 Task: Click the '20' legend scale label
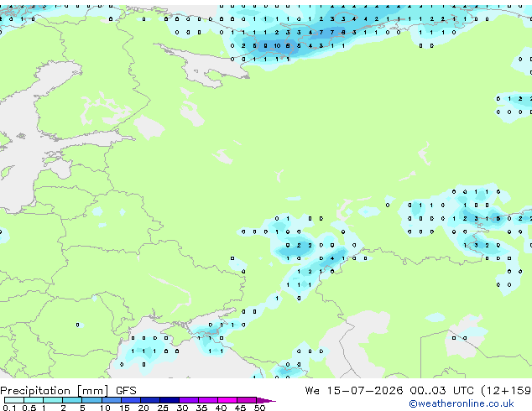pos(143,408)
